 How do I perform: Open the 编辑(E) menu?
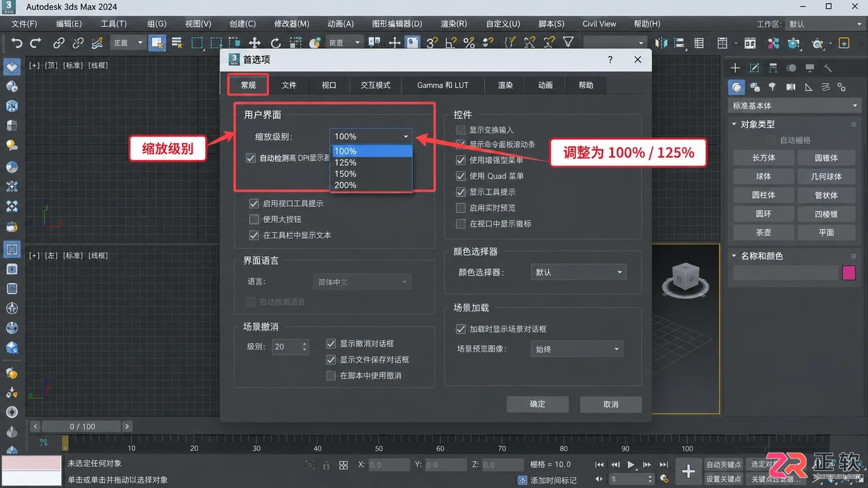69,24
